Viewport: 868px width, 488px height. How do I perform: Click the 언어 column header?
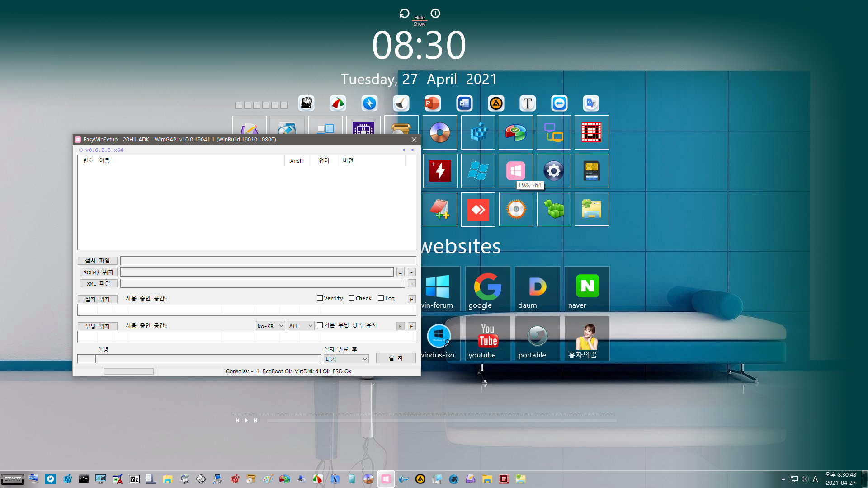324,161
